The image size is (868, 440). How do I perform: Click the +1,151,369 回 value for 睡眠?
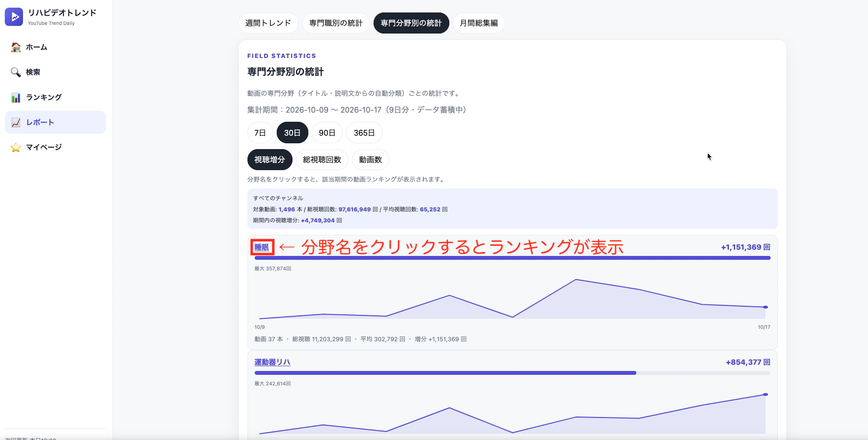pos(745,247)
